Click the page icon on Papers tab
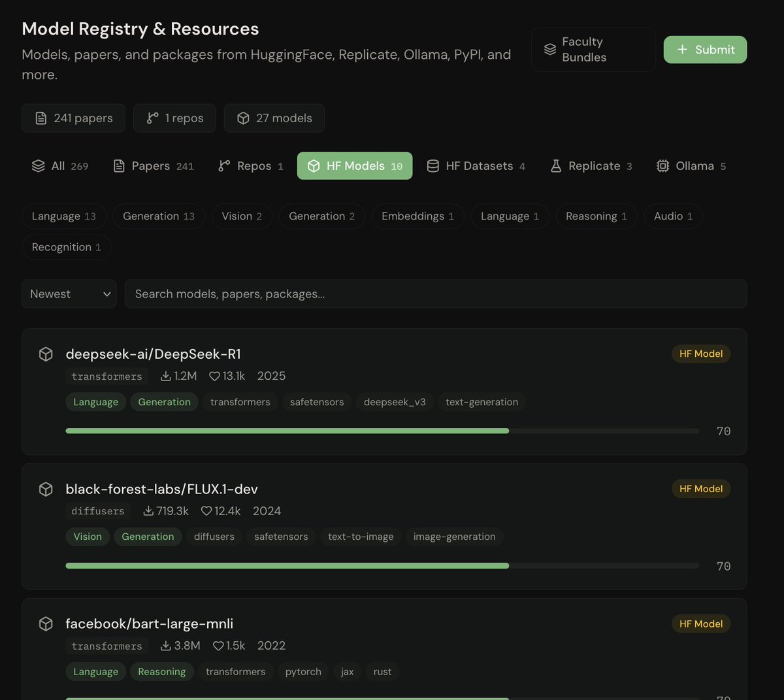 pyautogui.click(x=119, y=166)
